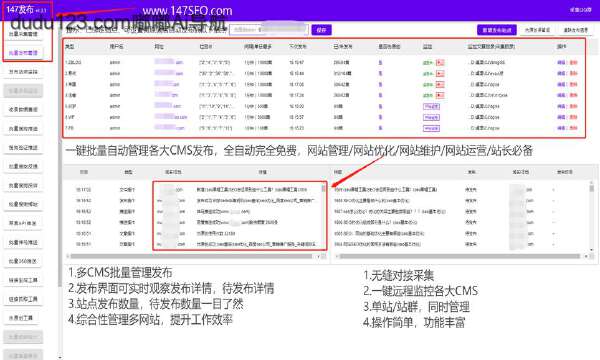Click the red stop icon in the third site row

pos(440,84)
